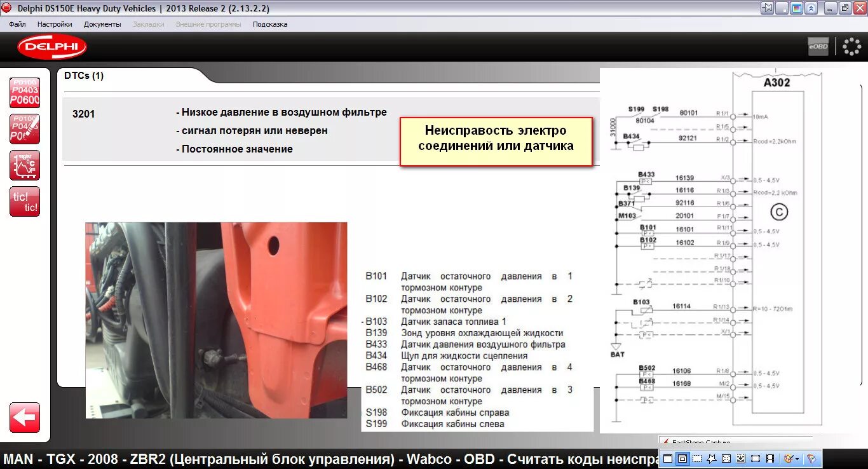Image resolution: width=868 pixels, height=469 pixels.
Task: Click the Delphi logo
Action: [x=52, y=47]
